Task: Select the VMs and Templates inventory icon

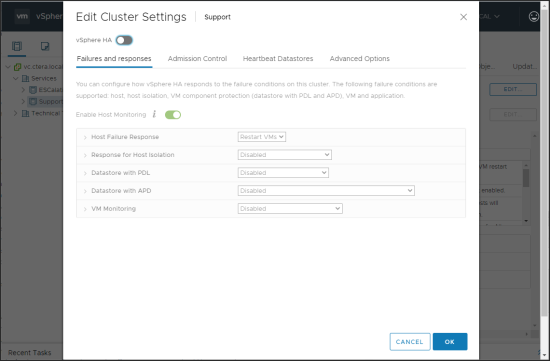Action: 45,46
